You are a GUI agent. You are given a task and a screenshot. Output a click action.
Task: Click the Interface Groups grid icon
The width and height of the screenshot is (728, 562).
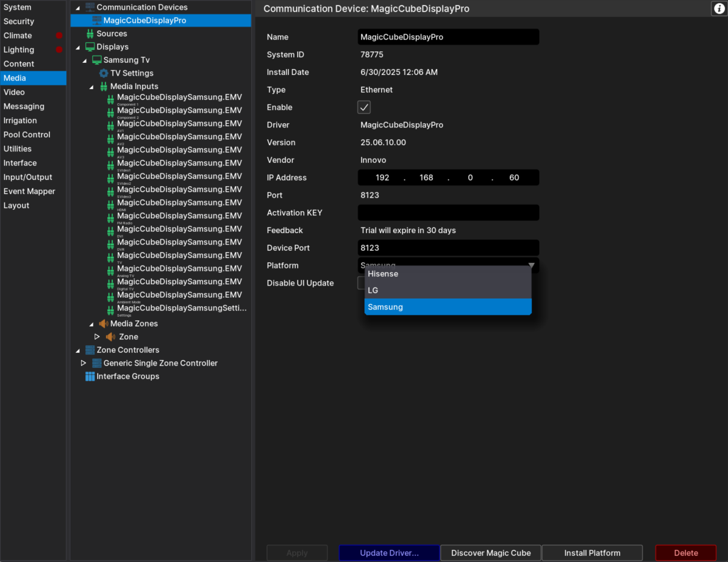click(x=90, y=376)
